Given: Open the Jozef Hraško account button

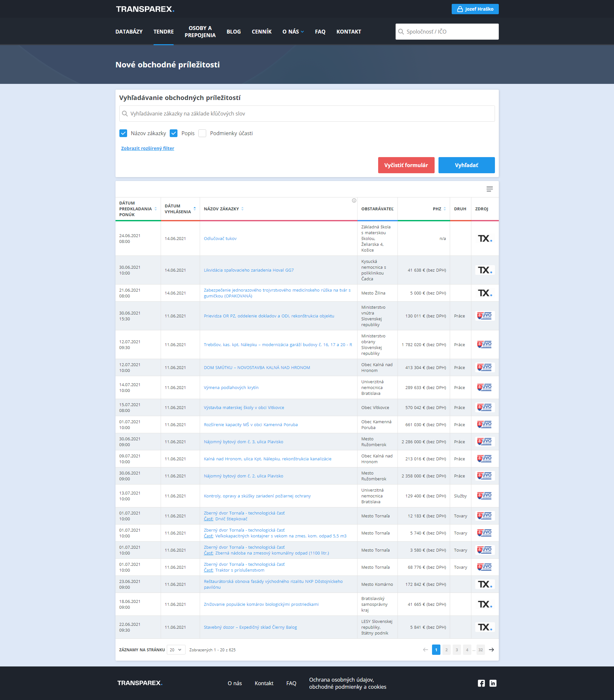Looking at the screenshot, I should 475,9.
